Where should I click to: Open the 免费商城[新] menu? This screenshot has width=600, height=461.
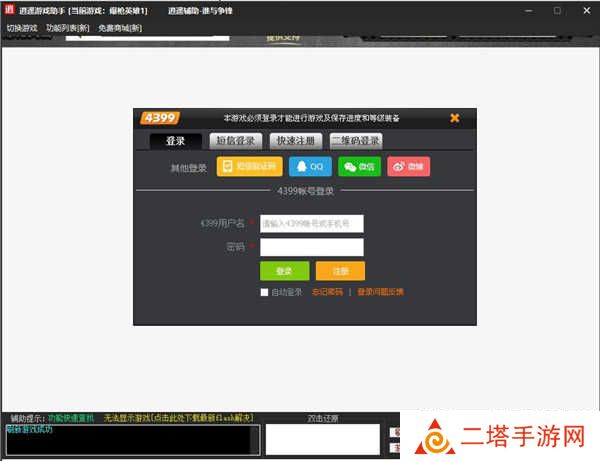pyautogui.click(x=120, y=28)
